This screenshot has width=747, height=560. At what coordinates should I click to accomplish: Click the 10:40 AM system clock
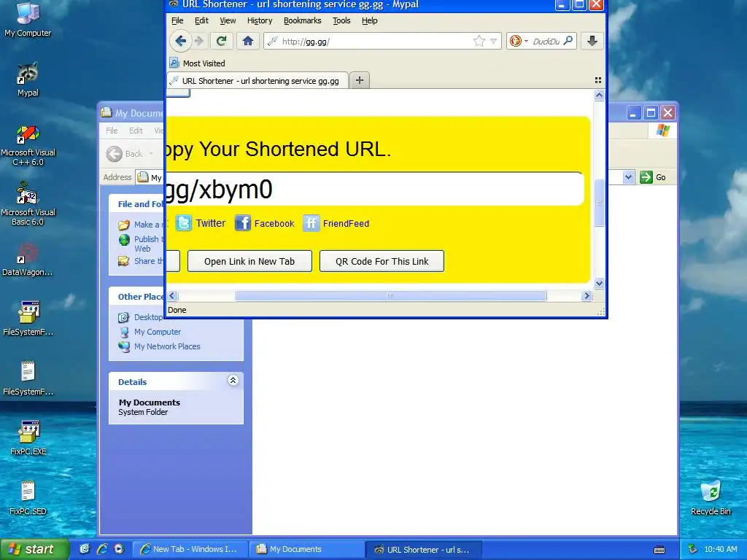coord(720,550)
